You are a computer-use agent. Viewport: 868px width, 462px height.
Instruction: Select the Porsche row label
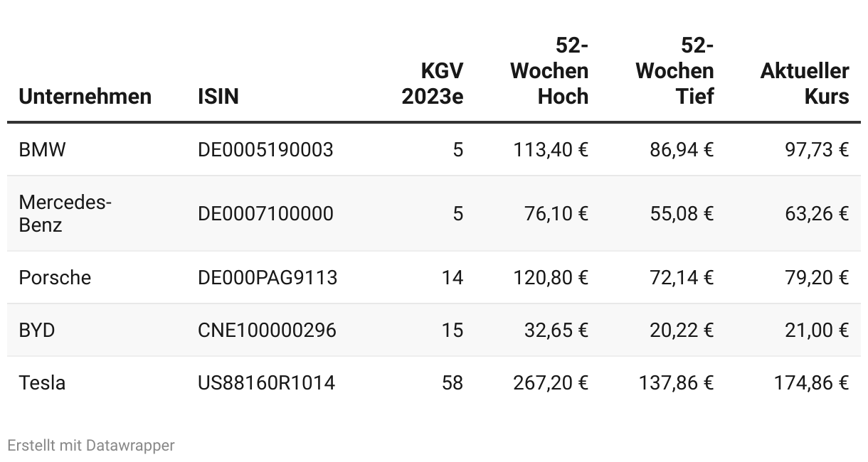pyautogui.click(x=55, y=277)
